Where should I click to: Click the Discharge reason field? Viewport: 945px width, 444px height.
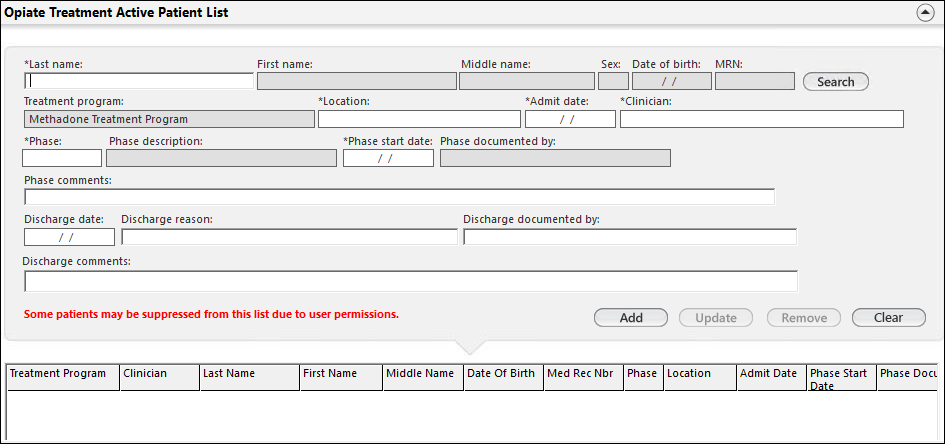point(289,237)
